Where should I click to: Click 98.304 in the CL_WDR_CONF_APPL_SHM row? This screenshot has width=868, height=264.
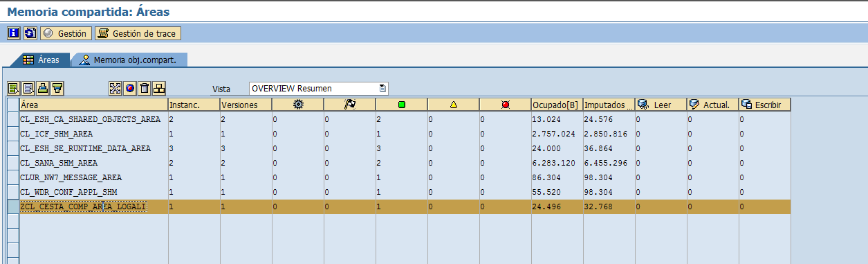click(609, 192)
